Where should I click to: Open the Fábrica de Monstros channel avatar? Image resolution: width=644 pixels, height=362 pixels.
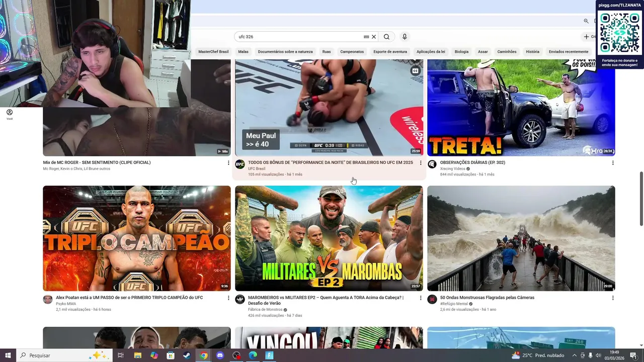pyautogui.click(x=240, y=300)
